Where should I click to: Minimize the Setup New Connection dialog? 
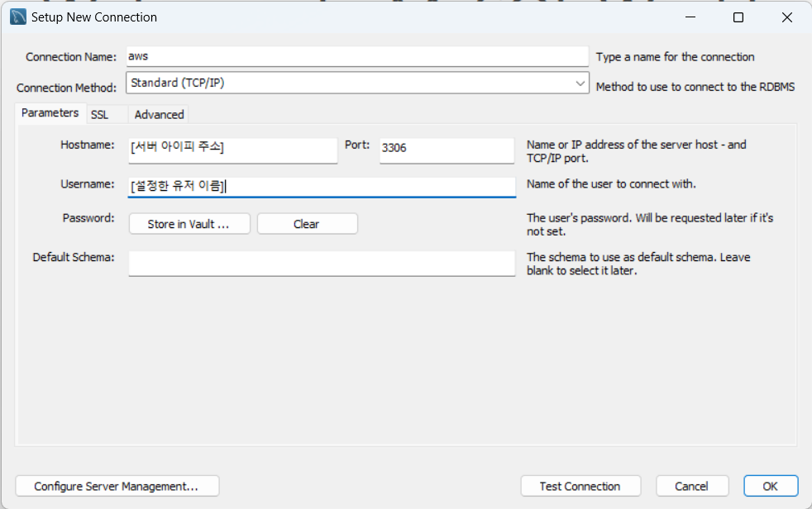(x=688, y=17)
